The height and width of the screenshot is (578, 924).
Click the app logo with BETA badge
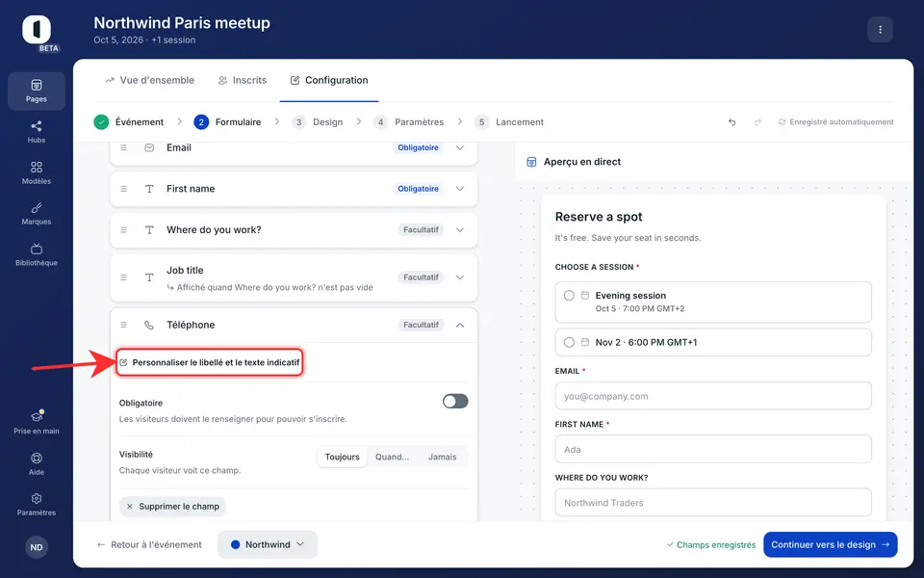pyautogui.click(x=38, y=31)
